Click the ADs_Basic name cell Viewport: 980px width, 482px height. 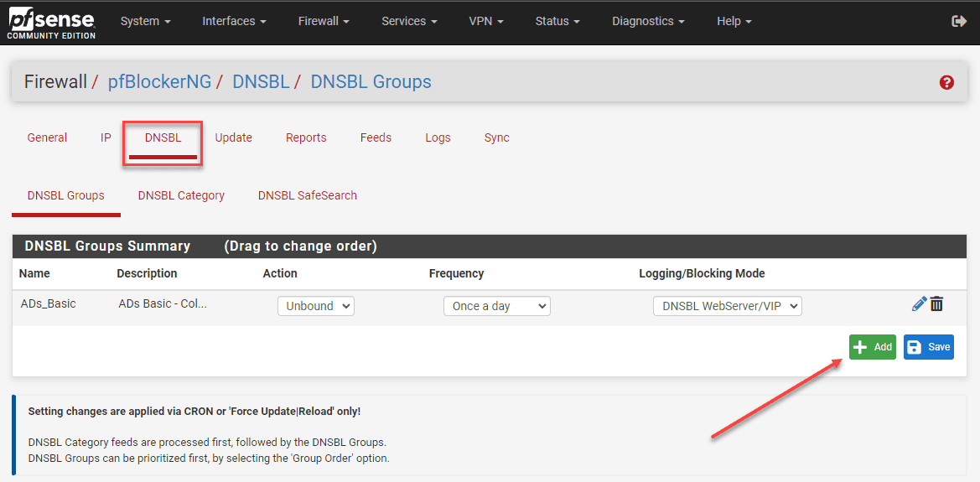pyautogui.click(x=48, y=303)
